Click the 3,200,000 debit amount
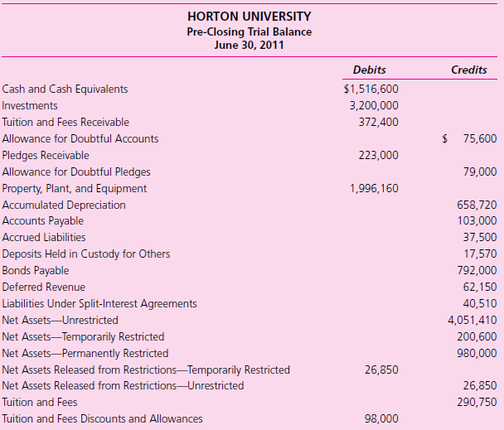 click(374, 106)
